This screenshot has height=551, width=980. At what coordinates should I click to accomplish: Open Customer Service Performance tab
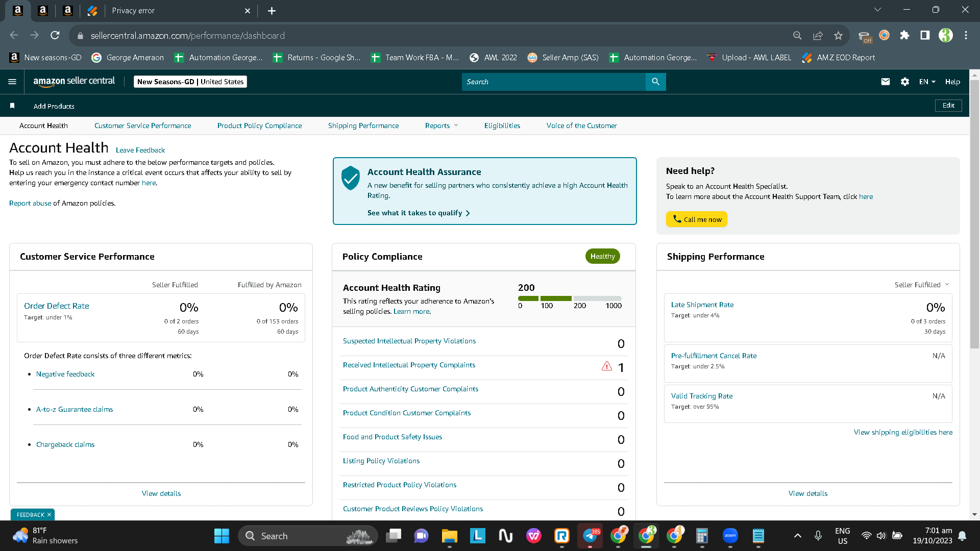[x=142, y=126]
